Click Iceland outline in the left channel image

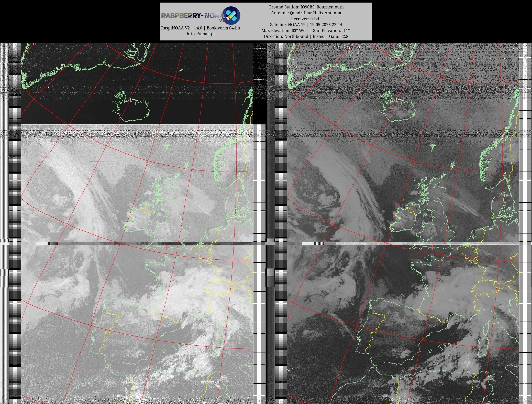point(131,107)
